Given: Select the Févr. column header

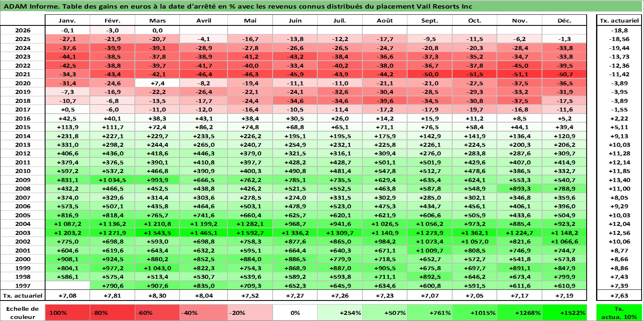Looking at the screenshot, I should 112,20.
